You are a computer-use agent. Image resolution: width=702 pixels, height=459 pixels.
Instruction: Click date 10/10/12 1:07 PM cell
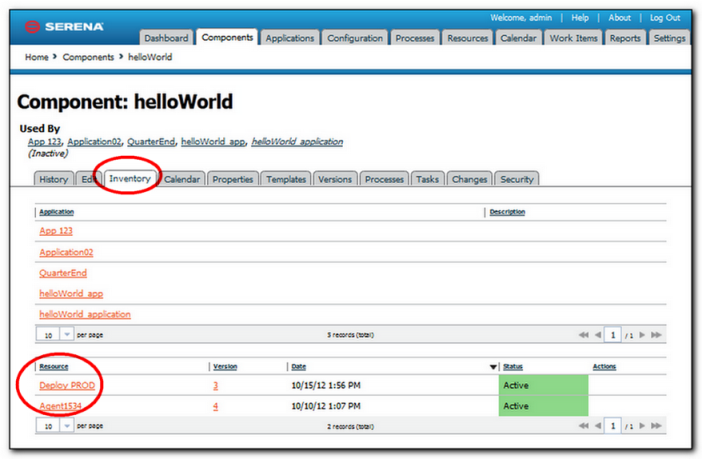click(x=326, y=406)
